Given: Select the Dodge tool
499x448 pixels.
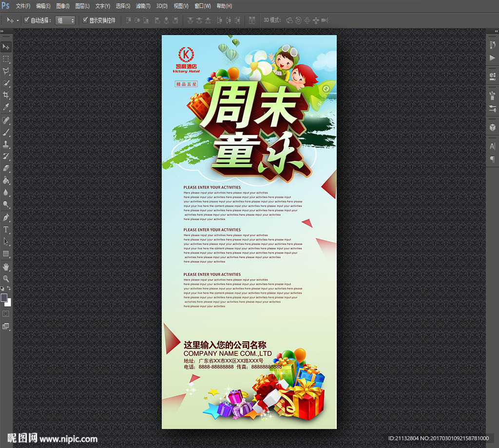Looking at the screenshot, I should 6,204.
